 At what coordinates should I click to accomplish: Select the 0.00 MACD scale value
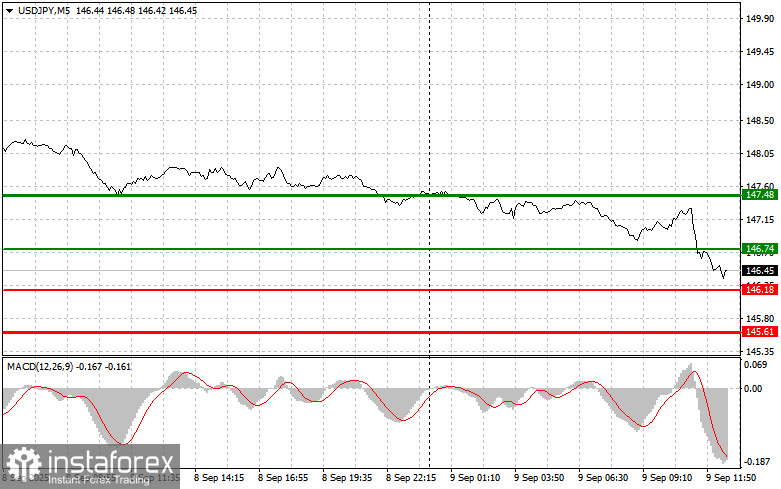click(x=753, y=388)
